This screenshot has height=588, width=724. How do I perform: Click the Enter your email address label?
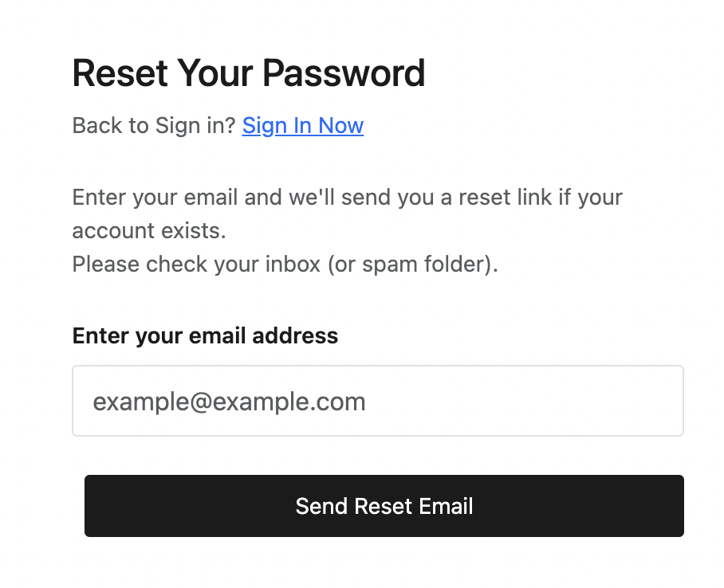click(205, 336)
